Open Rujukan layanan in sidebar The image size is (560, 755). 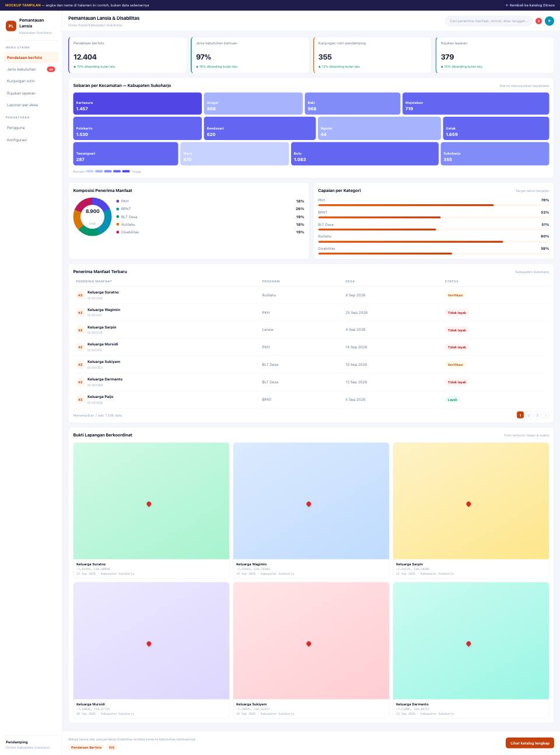[31, 93]
